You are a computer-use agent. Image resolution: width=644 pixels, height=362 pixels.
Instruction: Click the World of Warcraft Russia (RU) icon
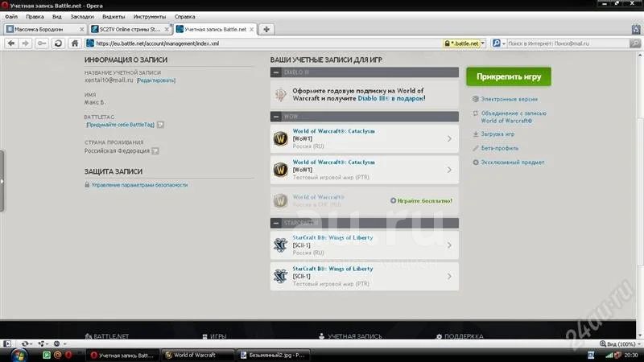(x=280, y=138)
